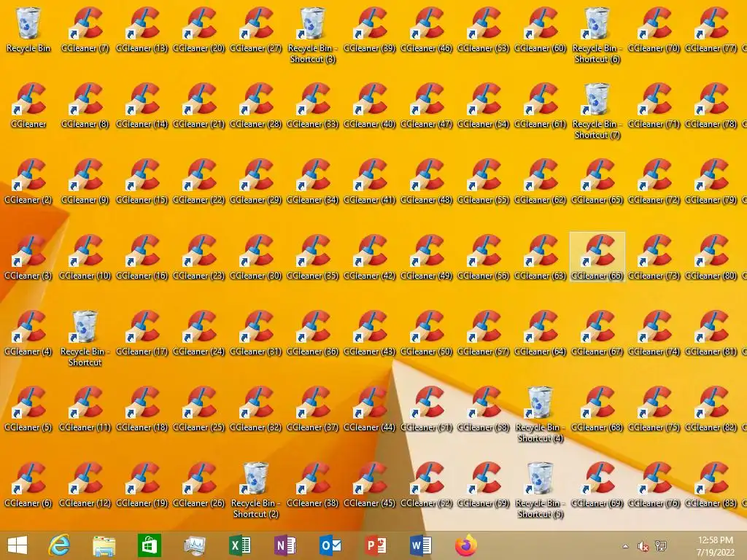
Task: Select the CCleaner (62) icon
Action: pos(541,181)
